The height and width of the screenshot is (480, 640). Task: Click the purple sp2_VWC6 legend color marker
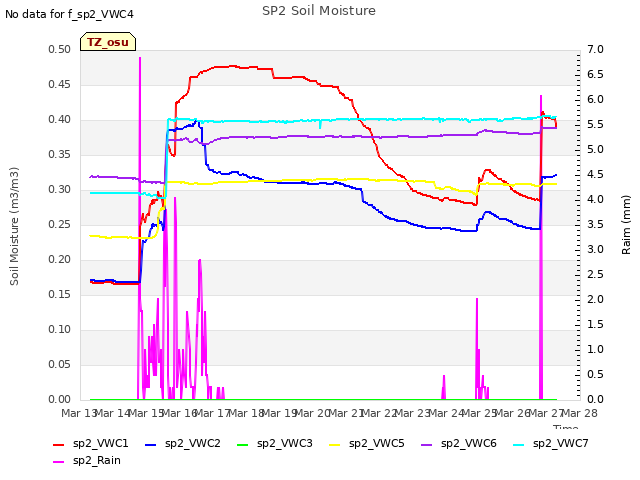click(427, 444)
